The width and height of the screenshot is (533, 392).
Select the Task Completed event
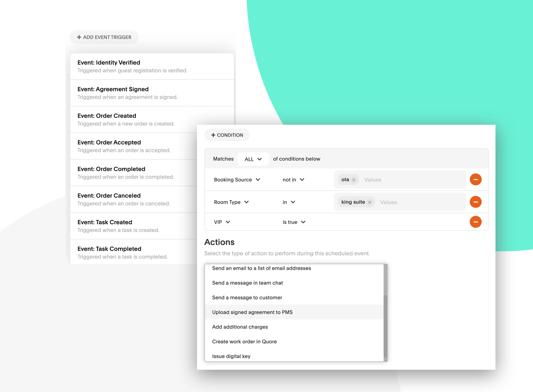(134, 253)
